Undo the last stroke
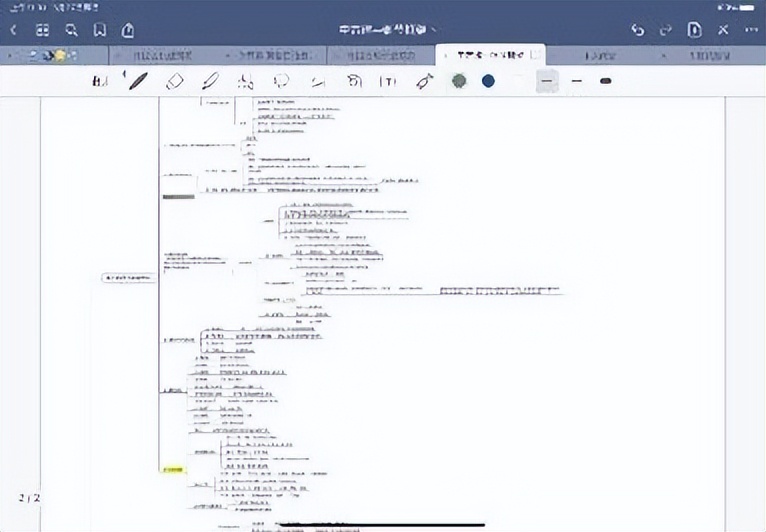 638,30
